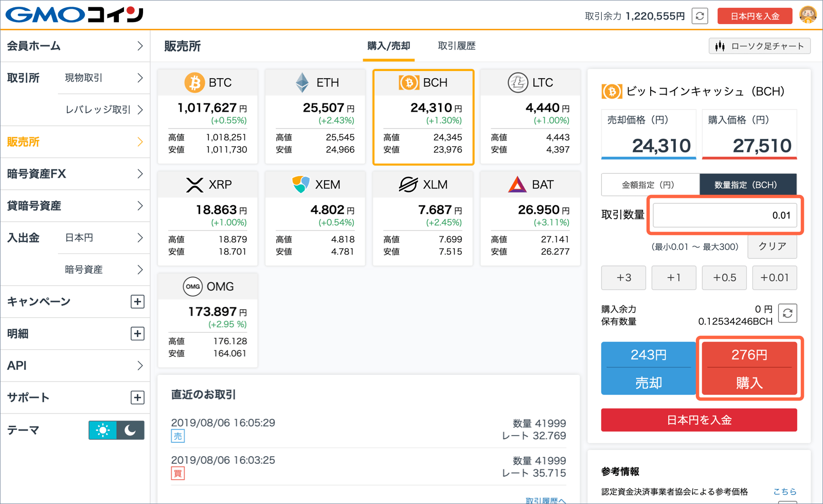This screenshot has width=823, height=504.
Task: Expand the キャンペーン menu section
Action: pos(137,301)
